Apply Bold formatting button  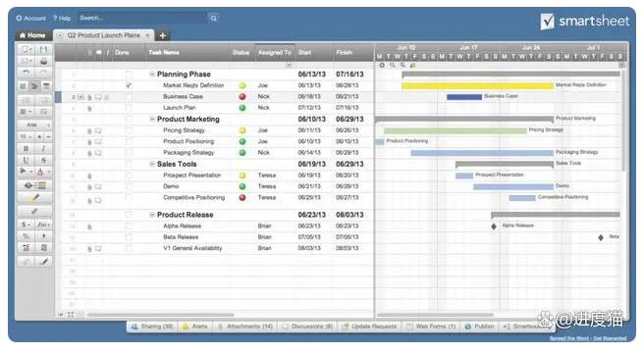coord(27,149)
